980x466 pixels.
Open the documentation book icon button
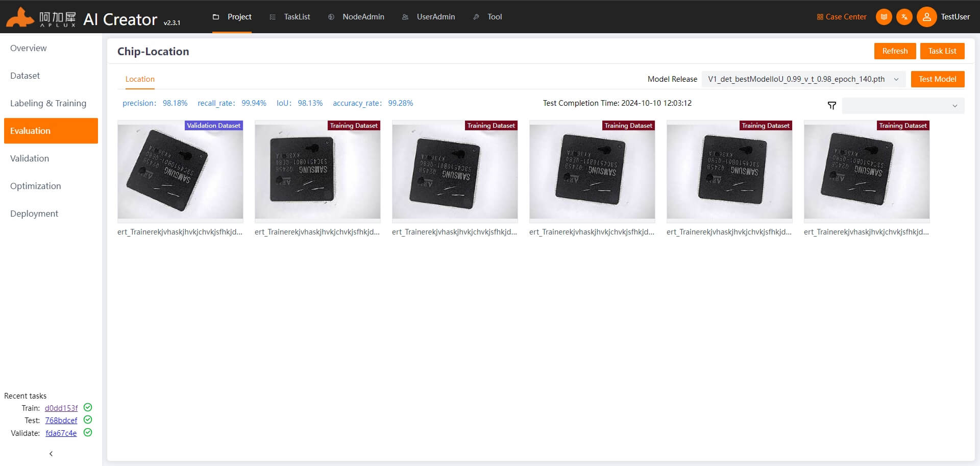pyautogui.click(x=884, y=17)
